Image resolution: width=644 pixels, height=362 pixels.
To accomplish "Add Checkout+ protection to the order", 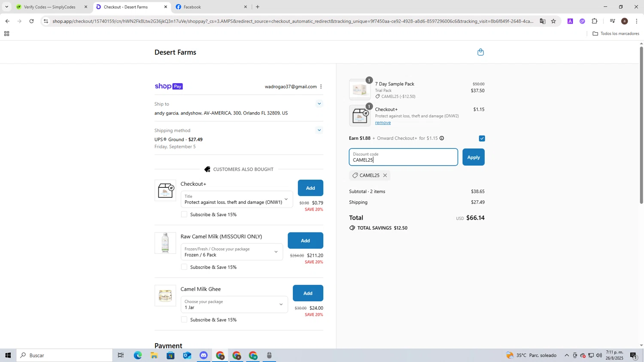I will (x=310, y=188).
